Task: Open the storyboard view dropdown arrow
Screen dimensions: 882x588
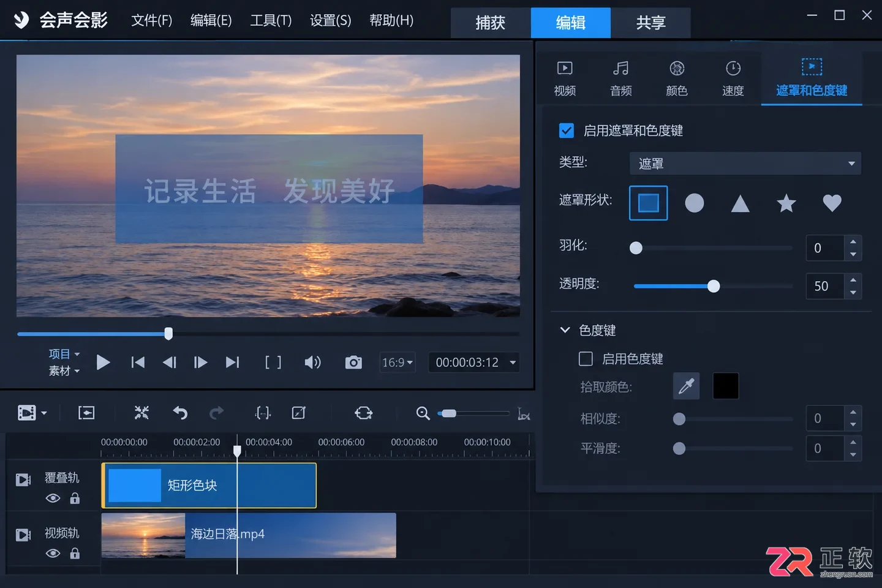Action: (44, 413)
